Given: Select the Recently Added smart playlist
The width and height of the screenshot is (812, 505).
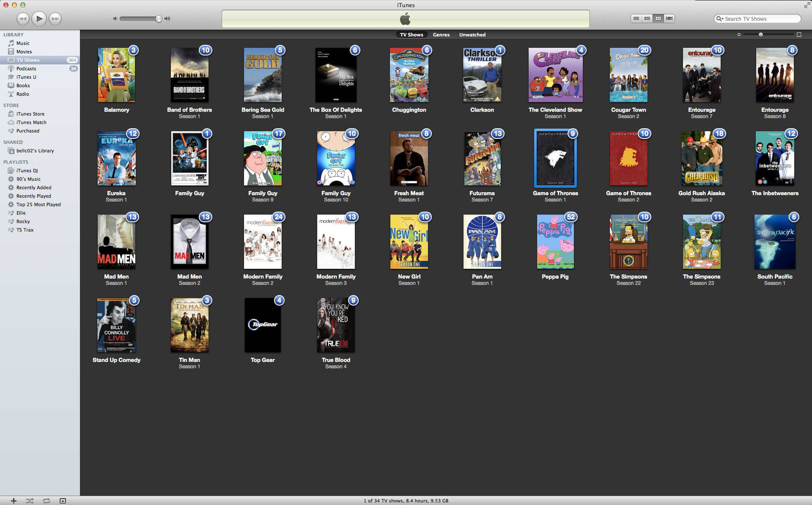Looking at the screenshot, I should pos(33,188).
